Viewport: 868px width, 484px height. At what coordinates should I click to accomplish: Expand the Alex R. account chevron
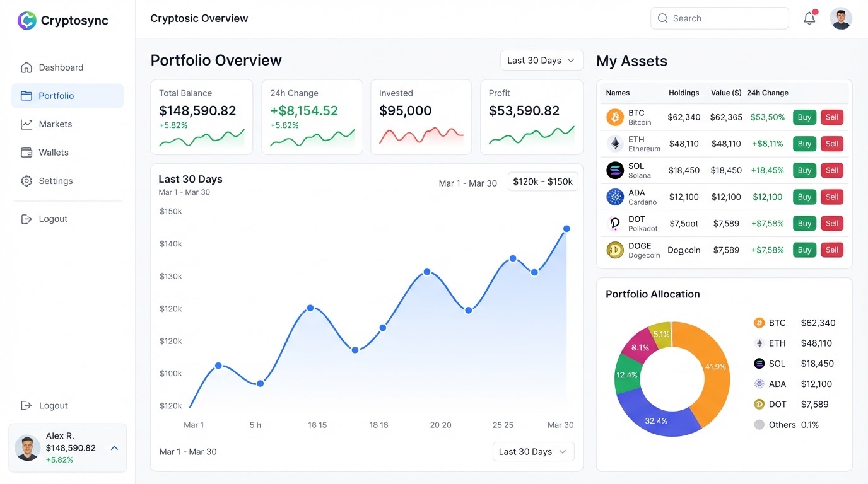point(114,448)
